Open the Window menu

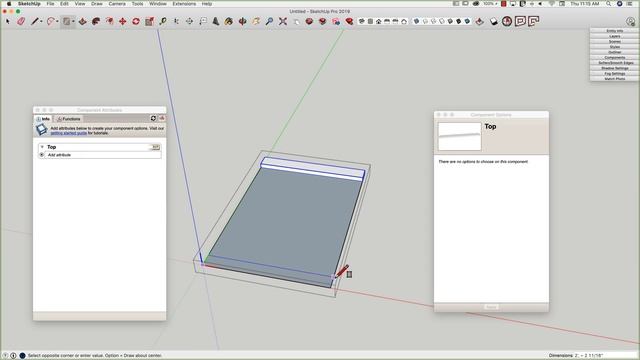(158, 4)
